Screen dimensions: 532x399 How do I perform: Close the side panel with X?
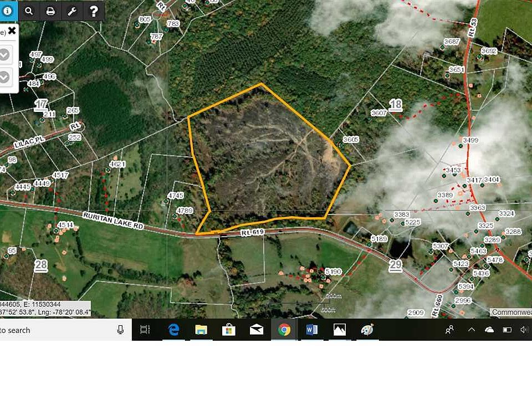click(x=12, y=31)
